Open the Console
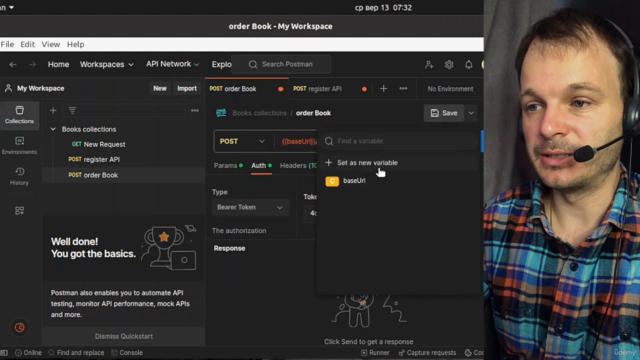Viewport: 640px width, 360px height. coord(127,353)
